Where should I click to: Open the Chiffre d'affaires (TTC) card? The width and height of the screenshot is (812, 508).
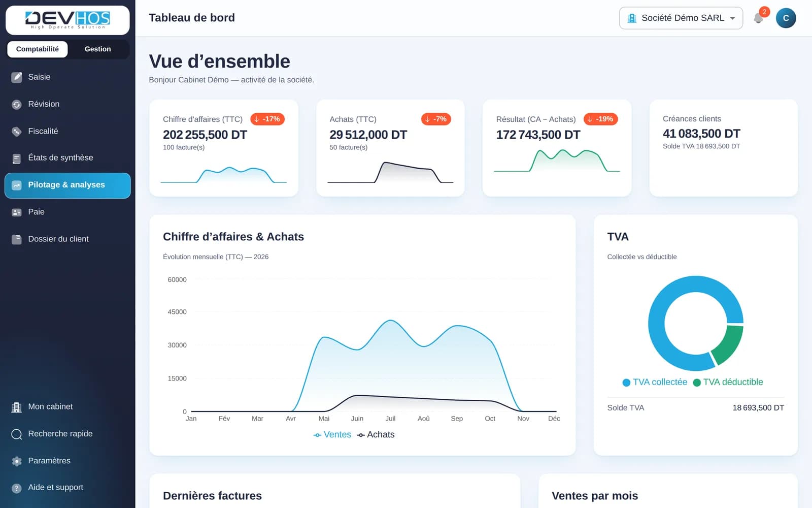pos(224,148)
